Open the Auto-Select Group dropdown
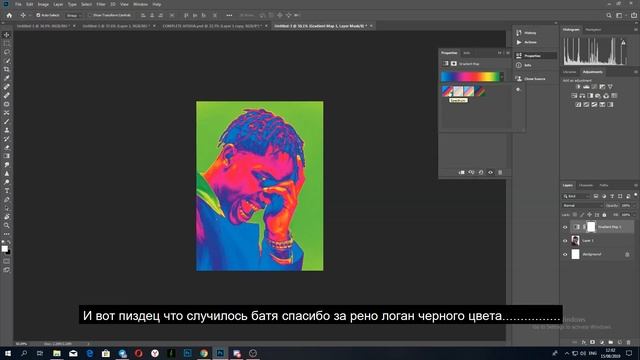The height and width of the screenshot is (360, 640). (73, 15)
